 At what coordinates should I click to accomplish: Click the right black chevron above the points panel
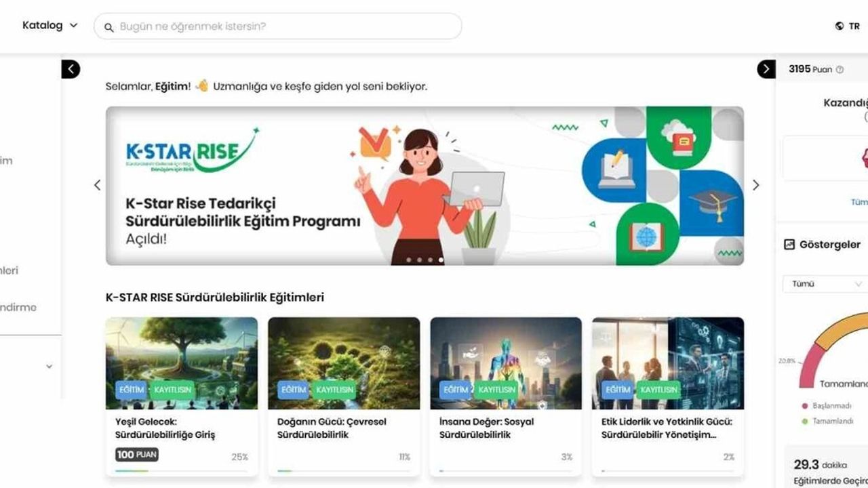(767, 68)
